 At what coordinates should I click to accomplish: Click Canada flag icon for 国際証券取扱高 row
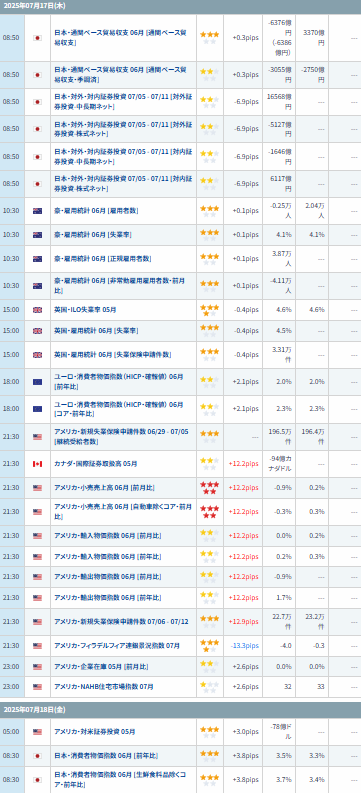[37, 464]
